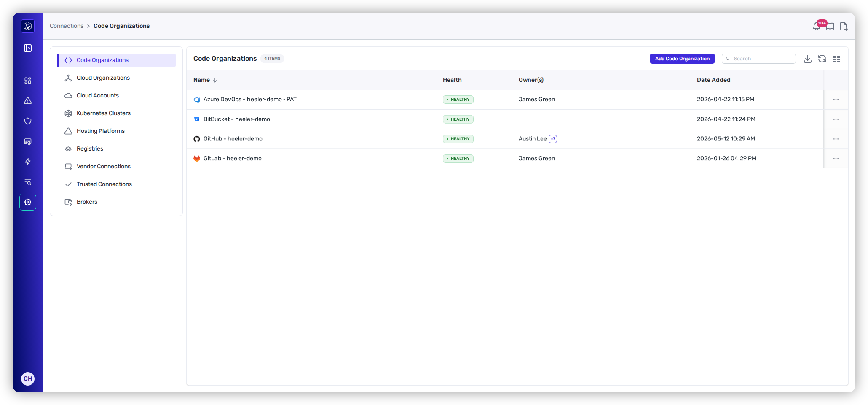The image size is (868, 405).
Task: Open row actions menu for GitLab heeler-demo
Action: point(836,159)
